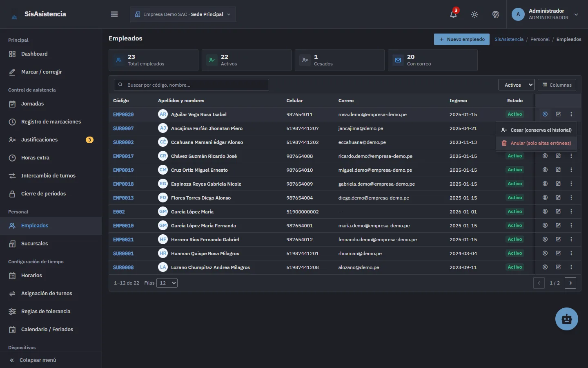Open more options for Flores Torres Diego Alonso
Viewport: 588px width, 368px height.
[571, 197]
